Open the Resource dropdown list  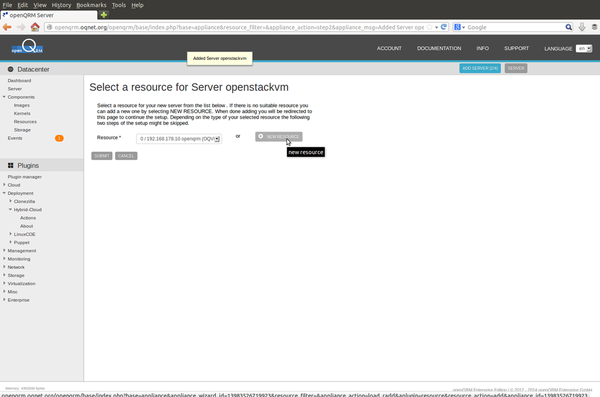[179, 139]
